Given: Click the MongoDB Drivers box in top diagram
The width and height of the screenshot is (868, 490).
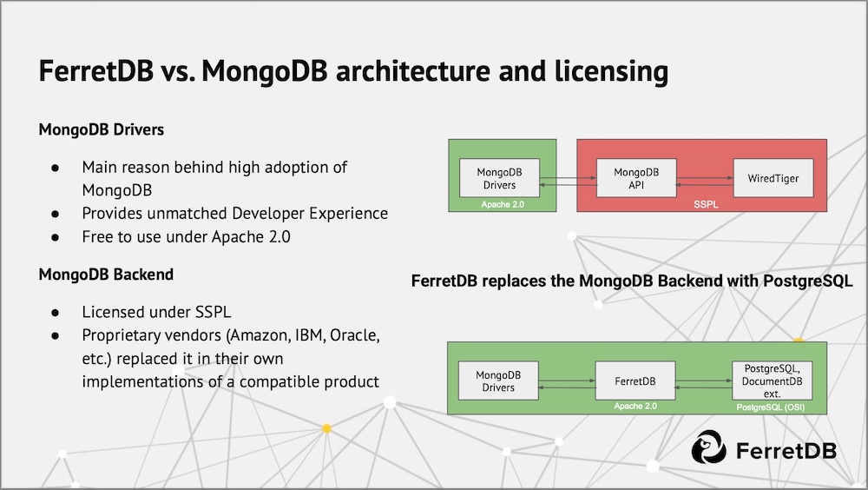Looking at the screenshot, I should pos(499,178).
